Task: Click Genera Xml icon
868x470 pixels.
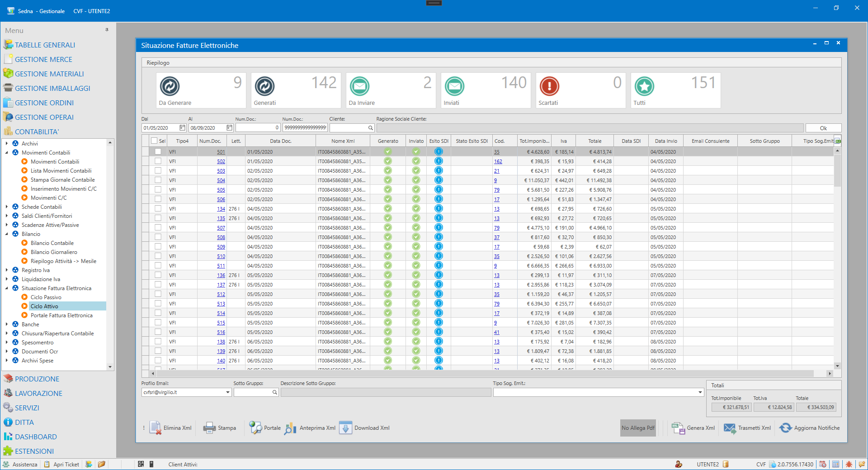Action: [x=678, y=428]
